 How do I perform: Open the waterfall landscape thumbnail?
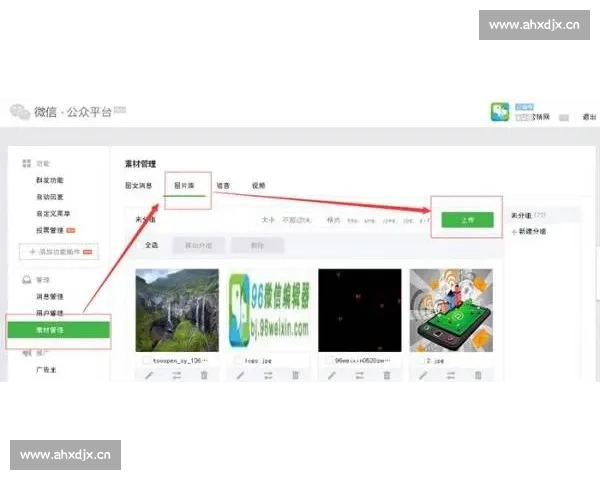[177, 310]
